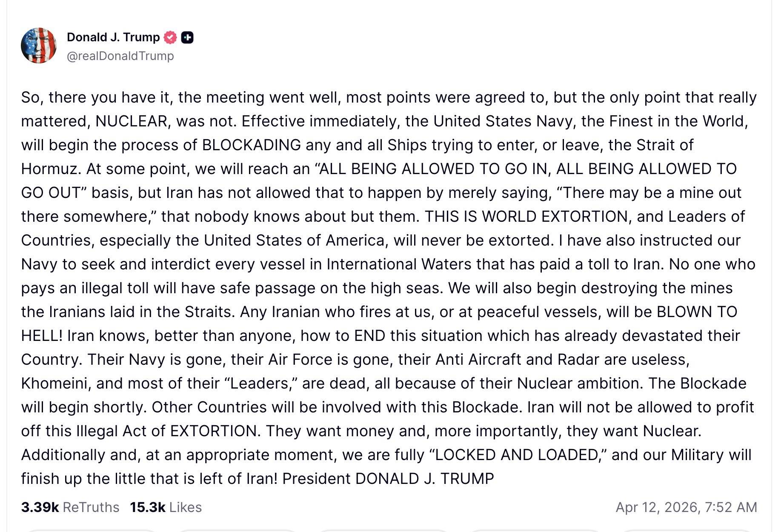View the 3.39k ReTruths list
The image size is (784, 532).
click(x=70, y=507)
